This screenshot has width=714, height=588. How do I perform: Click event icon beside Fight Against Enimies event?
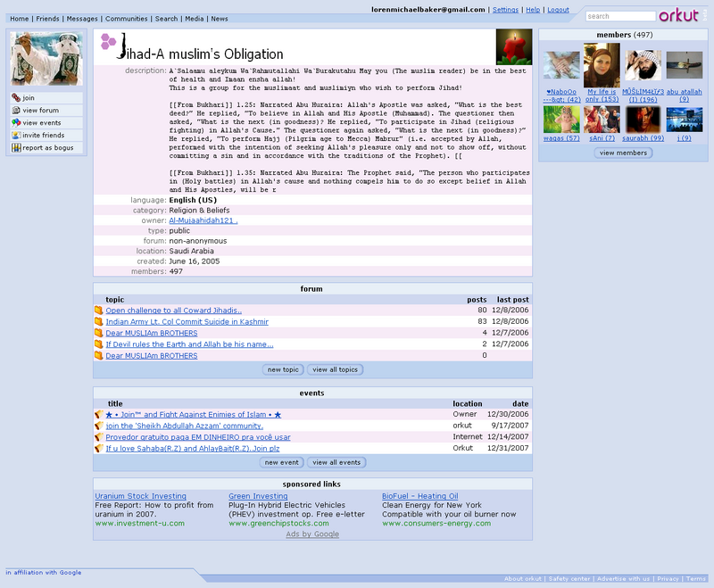click(99, 414)
